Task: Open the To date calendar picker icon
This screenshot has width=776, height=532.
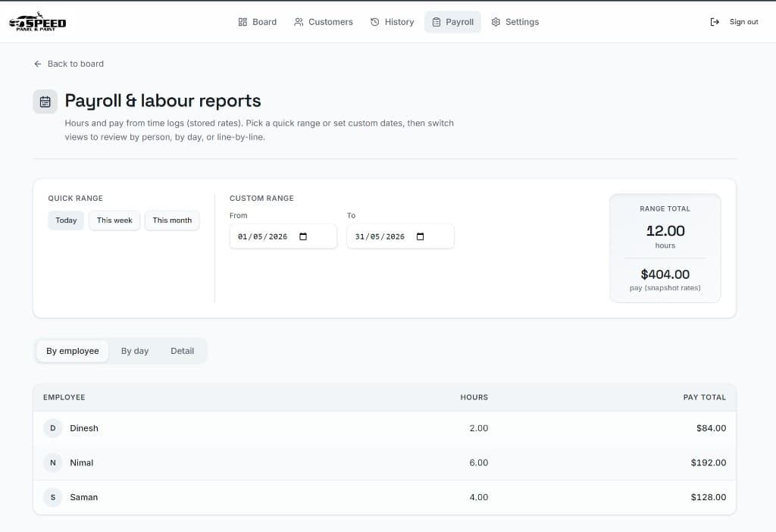Action: (420, 236)
